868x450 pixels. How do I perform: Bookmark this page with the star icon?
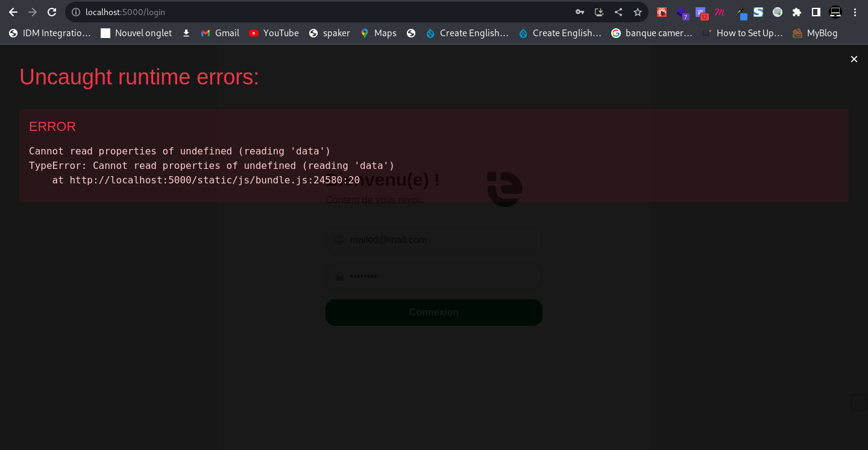click(x=637, y=12)
